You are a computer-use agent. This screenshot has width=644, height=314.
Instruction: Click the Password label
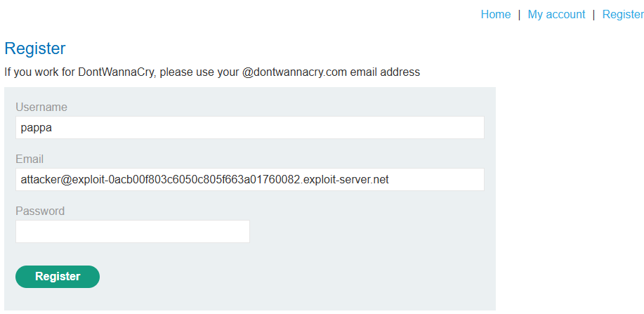40,211
